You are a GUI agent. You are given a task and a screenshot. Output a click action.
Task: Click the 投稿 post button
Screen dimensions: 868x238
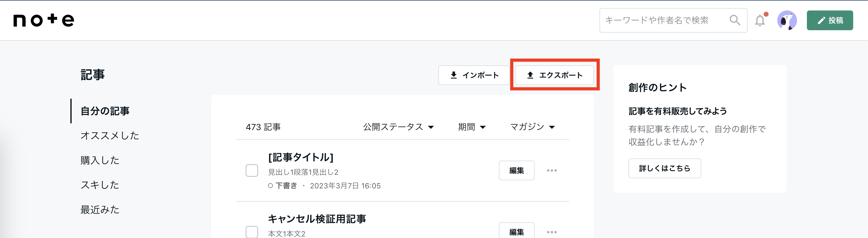(x=830, y=20)
